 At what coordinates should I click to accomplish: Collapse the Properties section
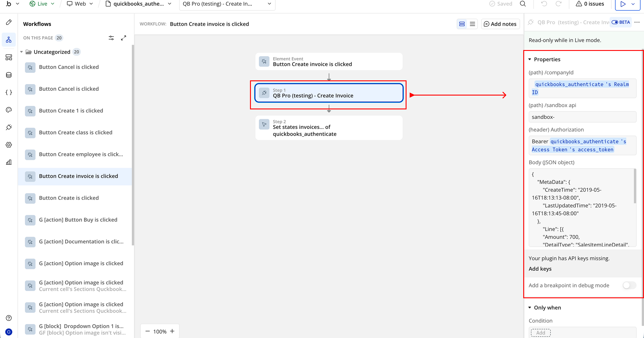(530, 59)
